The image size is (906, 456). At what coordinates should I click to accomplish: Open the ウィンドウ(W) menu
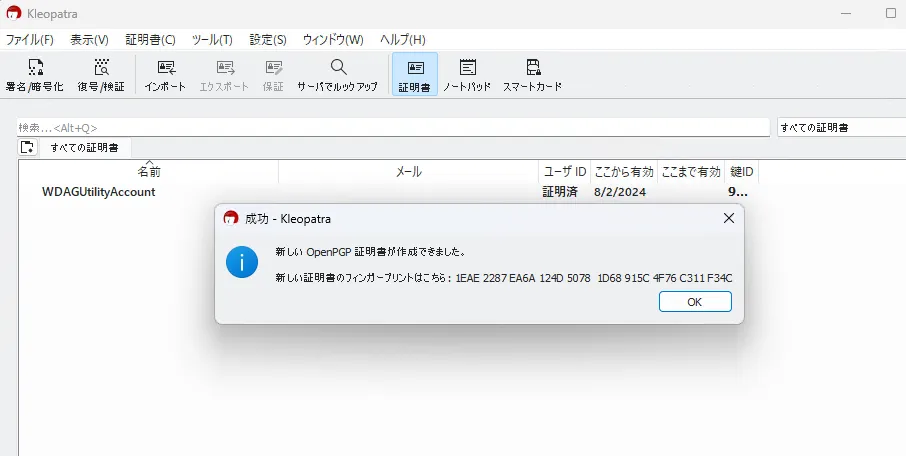333,40
